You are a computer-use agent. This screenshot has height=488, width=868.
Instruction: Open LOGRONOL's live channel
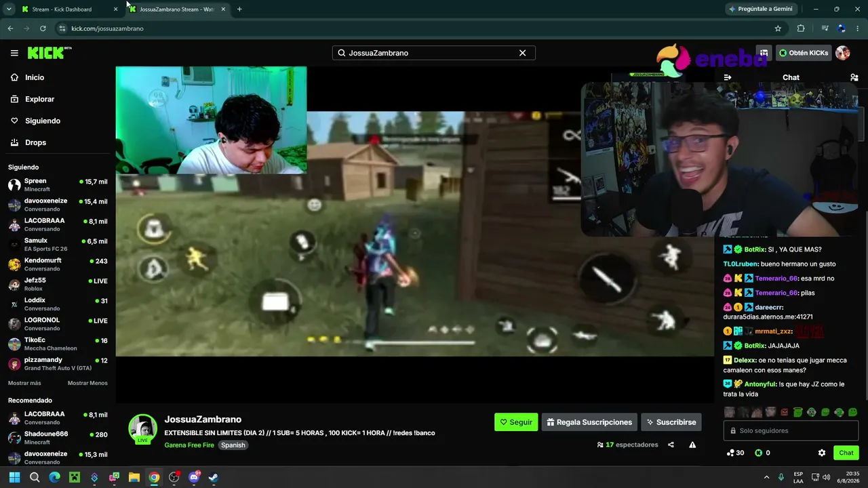coord(58,324)
